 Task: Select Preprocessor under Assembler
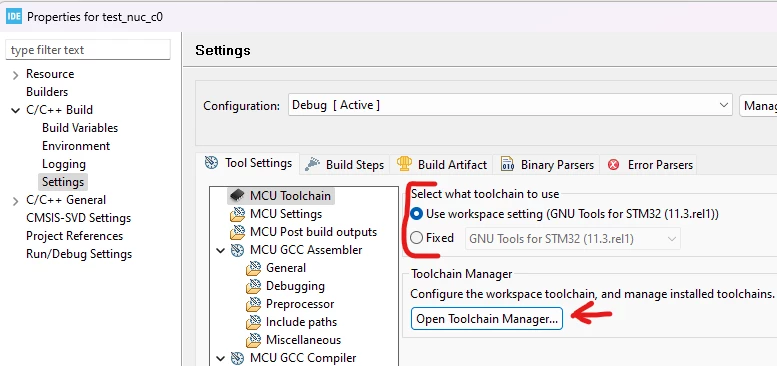coord(300,304)
